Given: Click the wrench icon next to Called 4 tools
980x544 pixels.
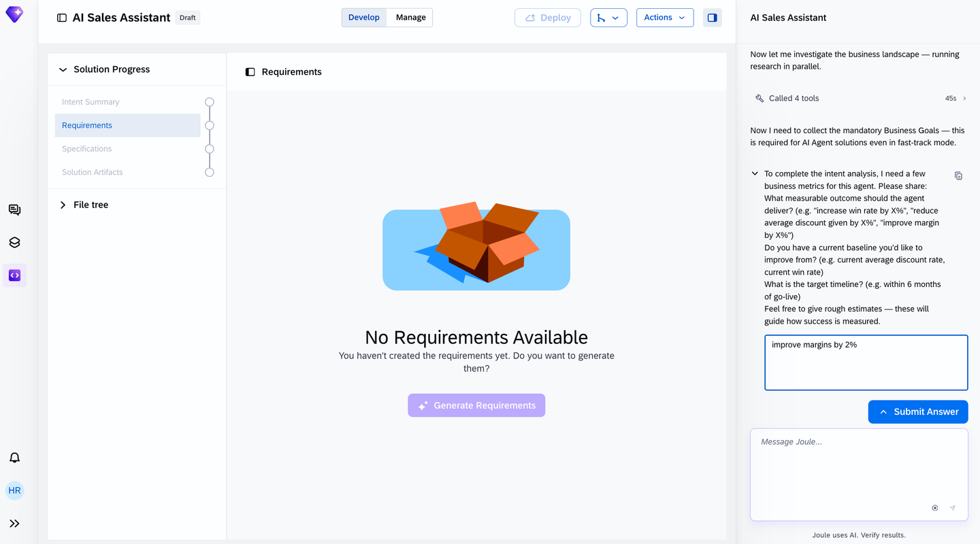Looking at the screenshot, I should pos(759,99).
